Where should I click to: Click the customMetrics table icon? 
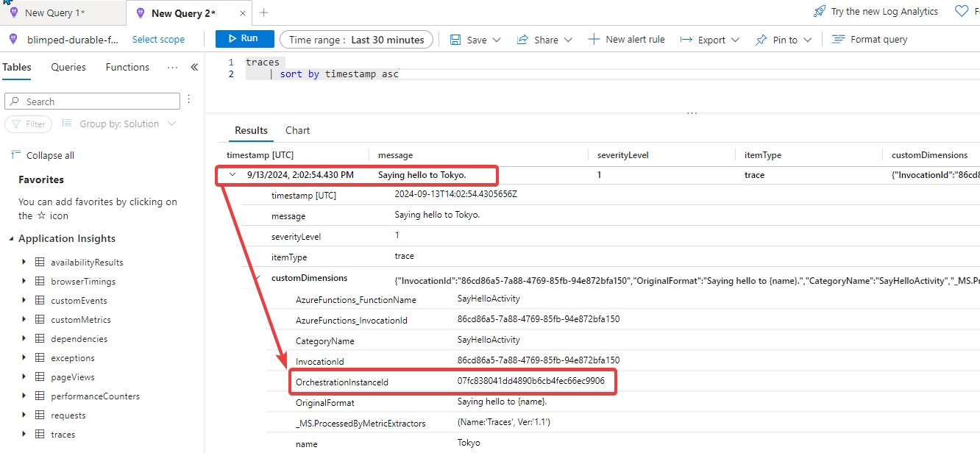point(40,320)
